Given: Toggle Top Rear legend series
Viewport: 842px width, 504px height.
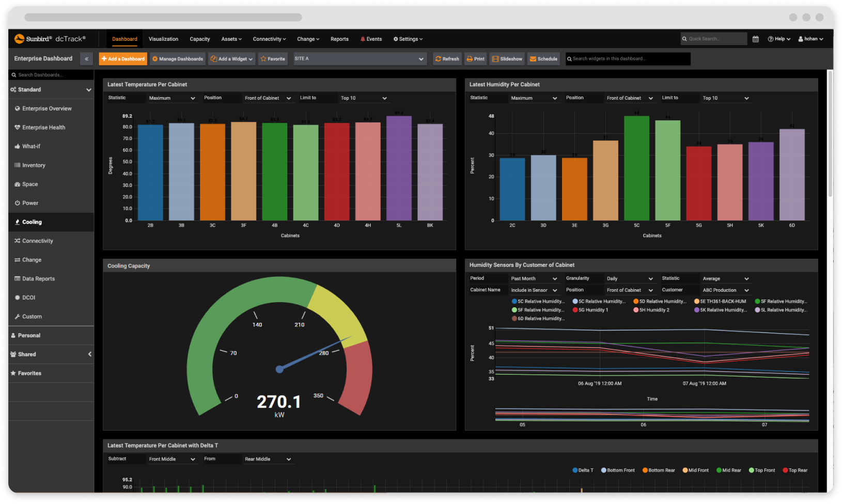Looking at the screenshot, I should (794, 470).
